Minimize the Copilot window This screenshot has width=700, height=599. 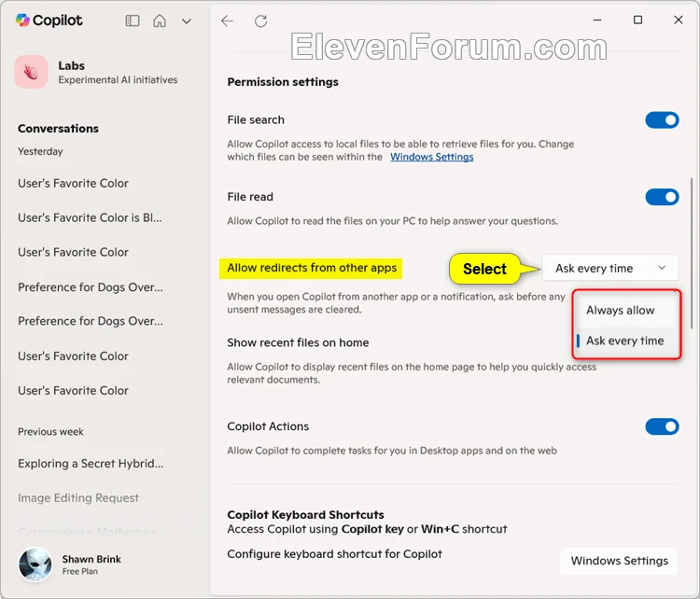coord(597,21)
